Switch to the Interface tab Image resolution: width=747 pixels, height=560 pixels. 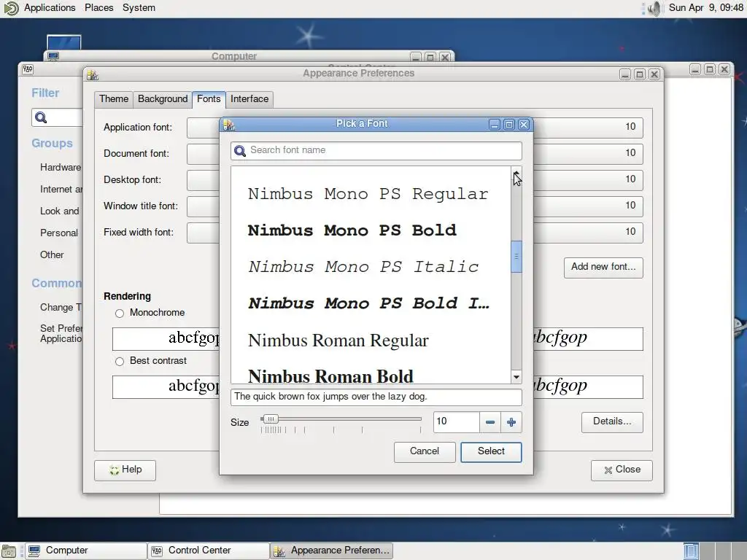249,99
